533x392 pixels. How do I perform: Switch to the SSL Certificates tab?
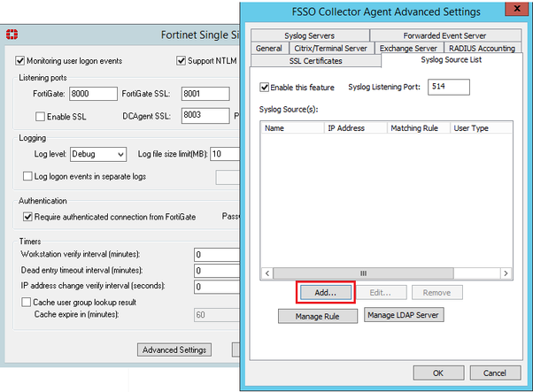click(315, 61)
